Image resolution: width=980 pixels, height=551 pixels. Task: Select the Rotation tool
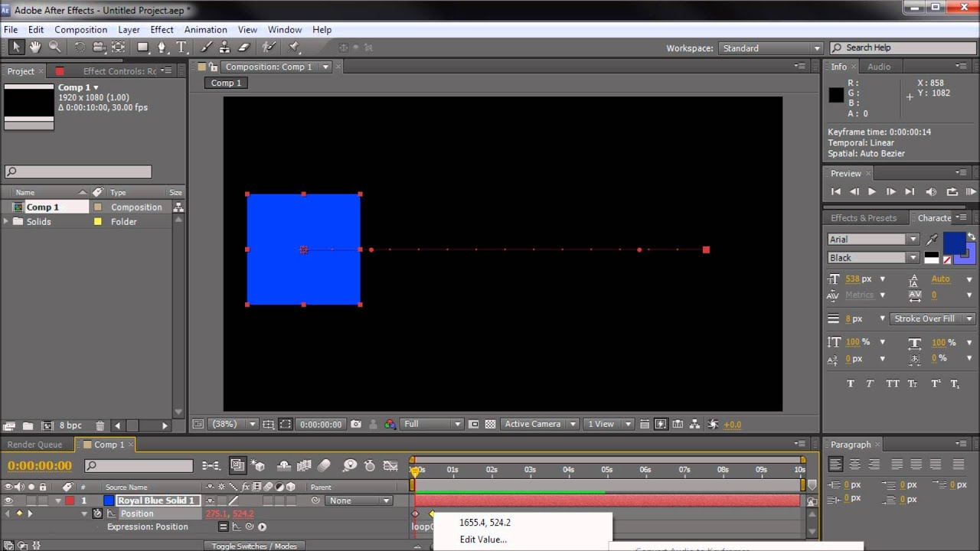pos(80,47)
